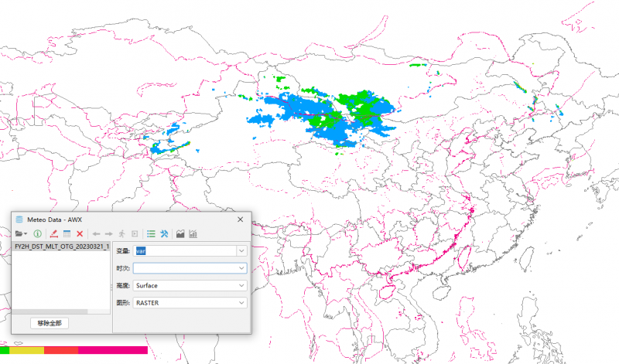Open the view data table icon

tap(67, 233)
